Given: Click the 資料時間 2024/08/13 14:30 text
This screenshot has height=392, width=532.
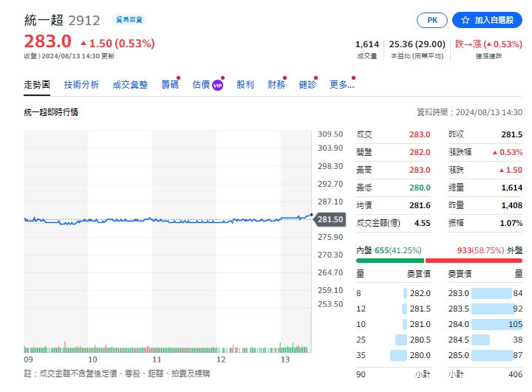Looking at the screenshot, I should [x=470, y=112].
